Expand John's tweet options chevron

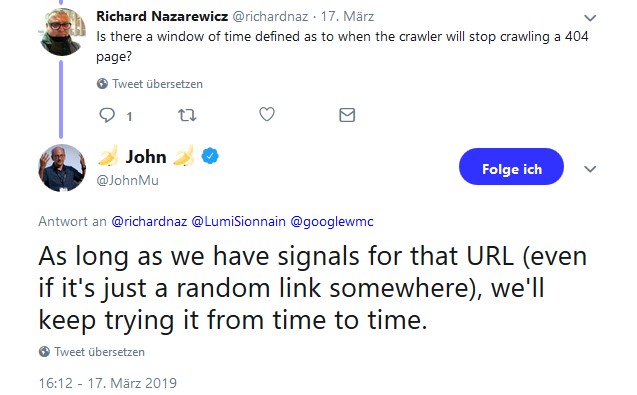(590, 169)
